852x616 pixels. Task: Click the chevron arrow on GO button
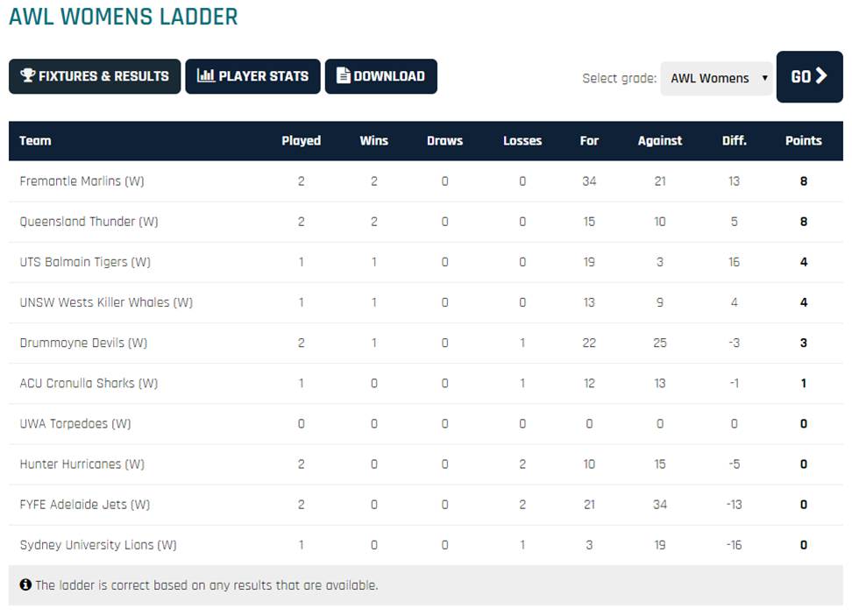821,76
